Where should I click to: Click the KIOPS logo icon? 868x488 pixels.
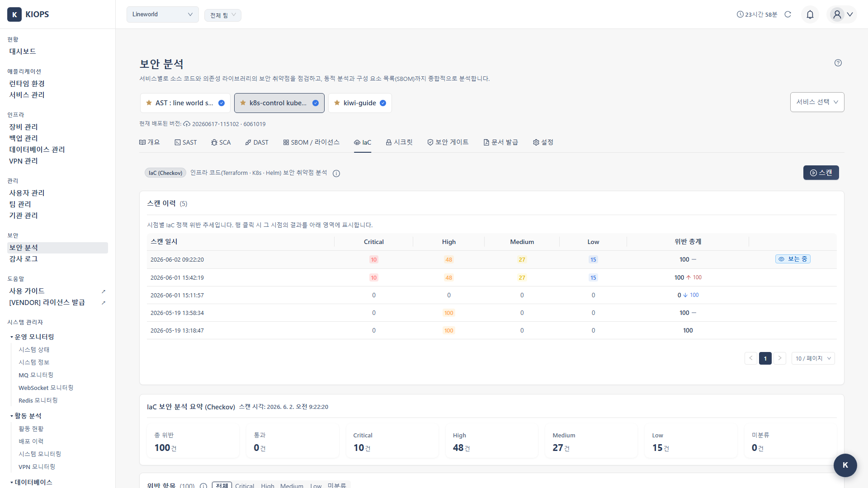click(x=14, y=14)
